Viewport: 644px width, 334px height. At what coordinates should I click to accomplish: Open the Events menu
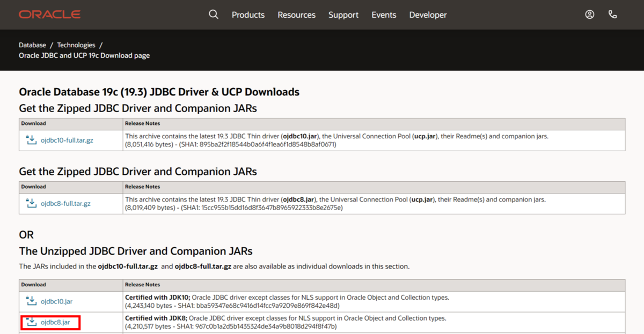(384, 15)
